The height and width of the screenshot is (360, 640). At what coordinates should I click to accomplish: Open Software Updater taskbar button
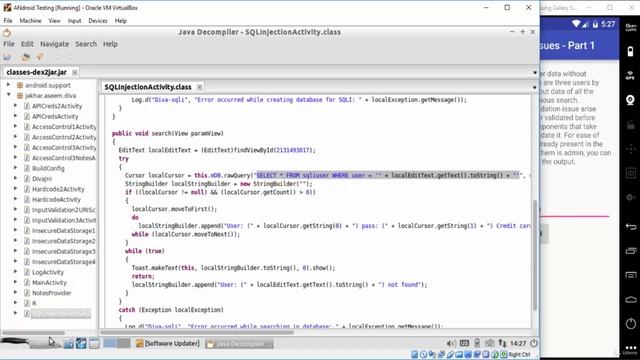tap(168, 344)
